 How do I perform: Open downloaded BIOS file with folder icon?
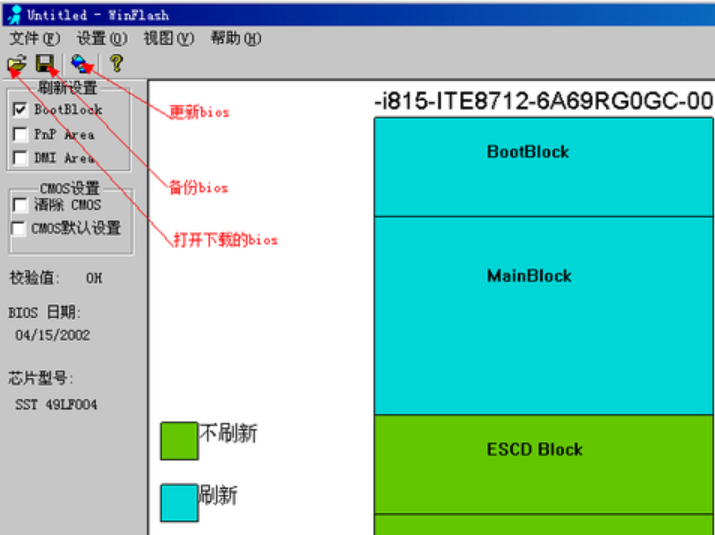coord(16,64)
